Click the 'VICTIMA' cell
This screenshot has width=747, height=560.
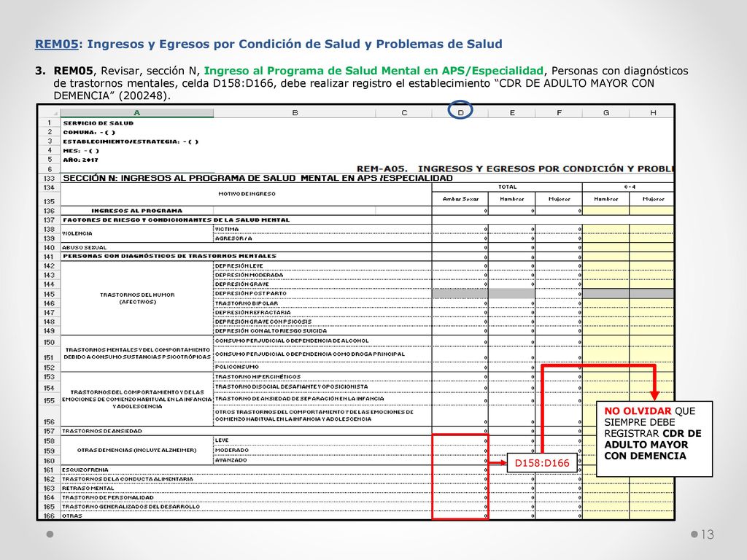(322, 229)
